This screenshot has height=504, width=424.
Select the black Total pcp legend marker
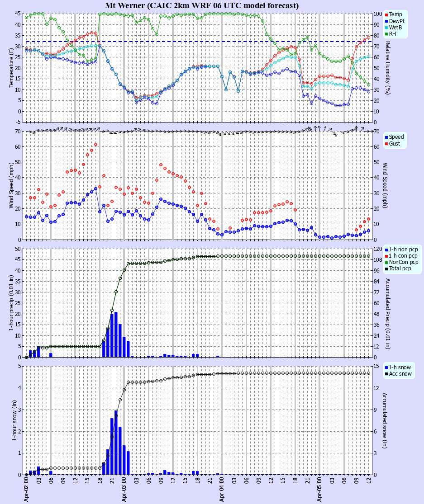(x=387, y=268)
